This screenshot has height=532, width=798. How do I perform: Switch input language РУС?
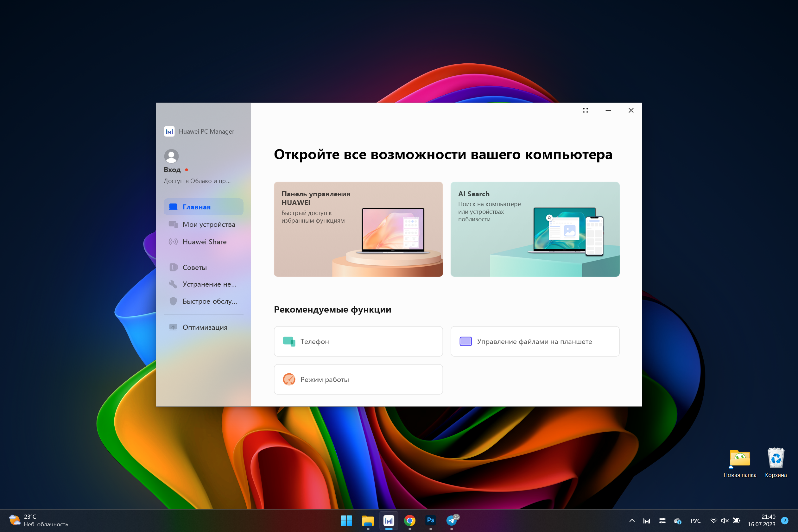click(x=695, y=521)
